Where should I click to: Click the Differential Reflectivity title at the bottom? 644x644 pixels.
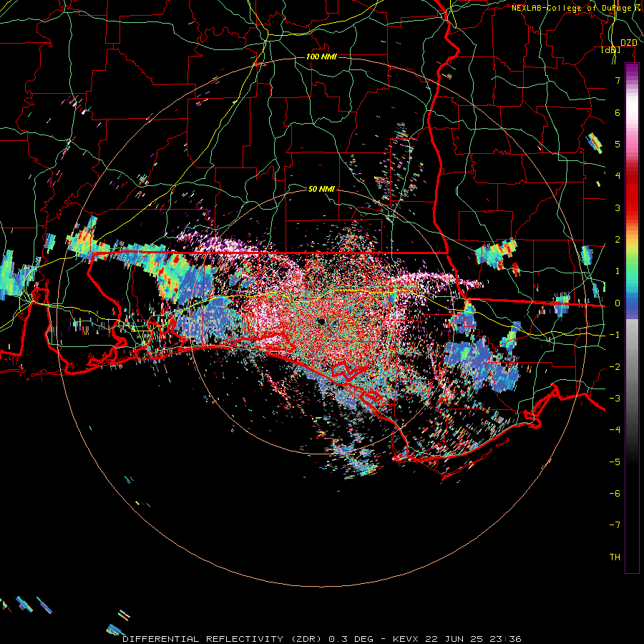(x=322, y=639)
